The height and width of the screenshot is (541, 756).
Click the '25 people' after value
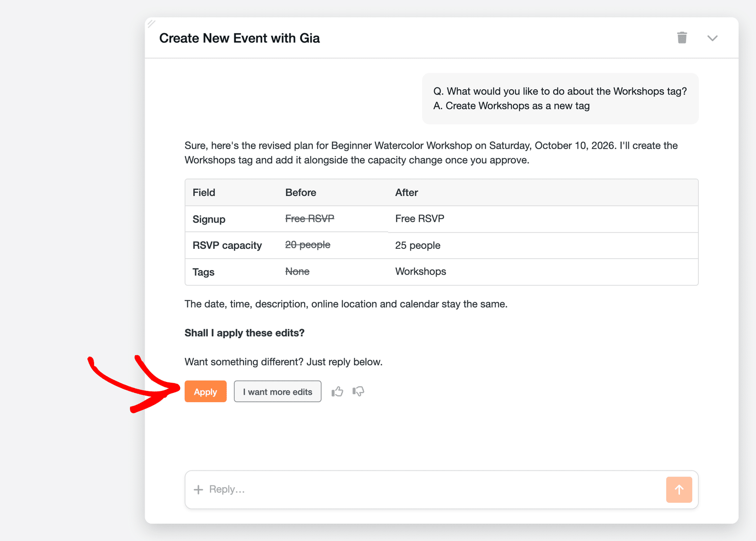click(418, 245)
